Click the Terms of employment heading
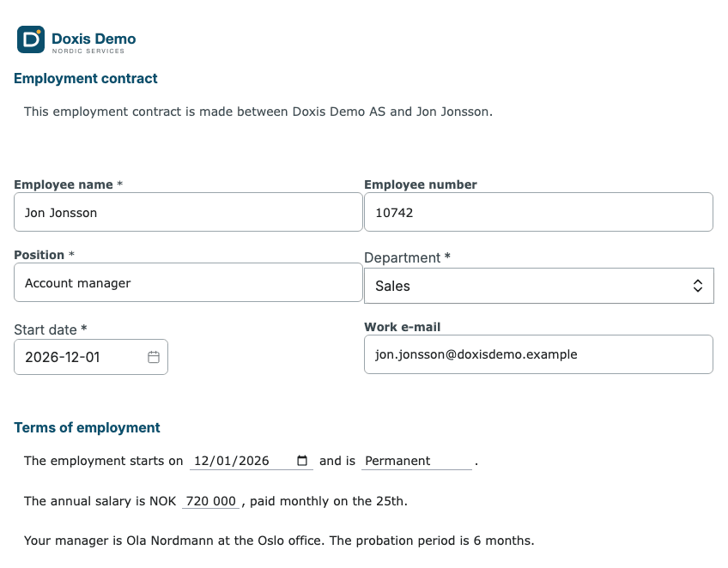Viewport: 728px width, 568px height. coord(87,427)
